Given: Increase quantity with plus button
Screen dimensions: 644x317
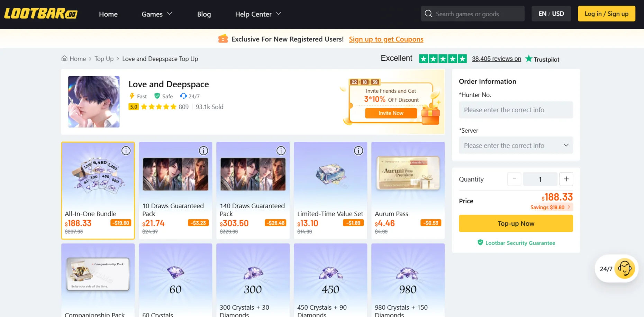Looking at the screenshot, I should coord(566,179).
